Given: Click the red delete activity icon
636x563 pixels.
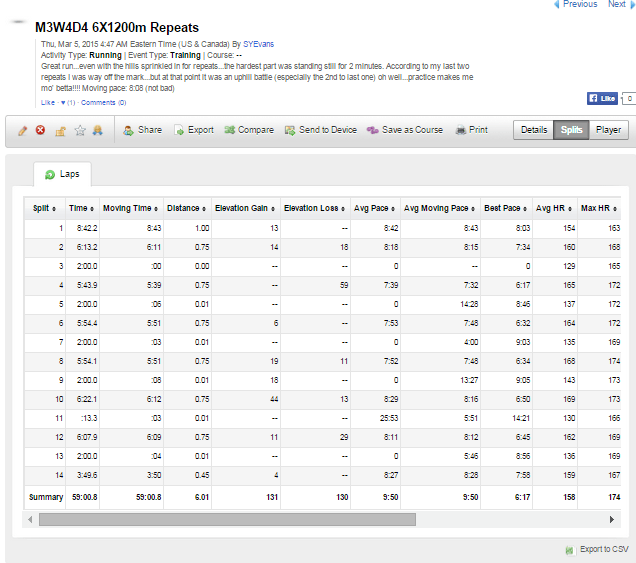Looking at the screenshot, I should pyautogui.click(x=41, y=130).
